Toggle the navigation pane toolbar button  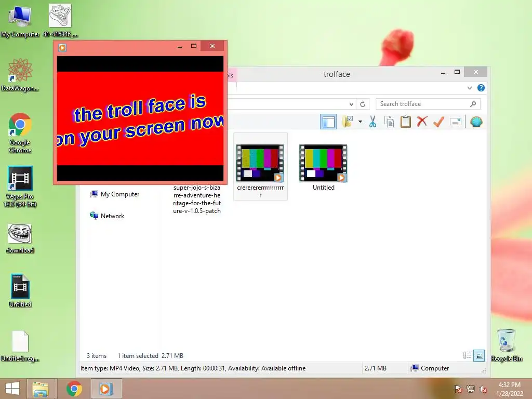pyautogui.click(x=328, y=122)
